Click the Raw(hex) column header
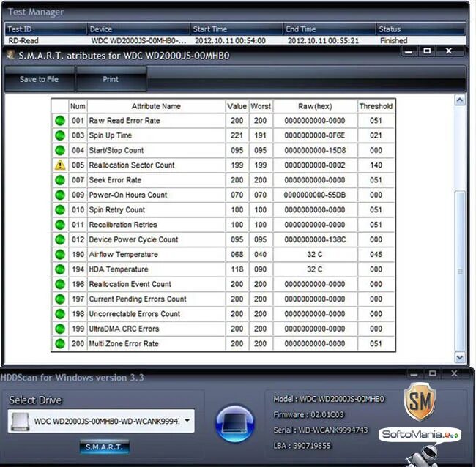The width and height of the screenshot is (476, 467). [315, 106]
